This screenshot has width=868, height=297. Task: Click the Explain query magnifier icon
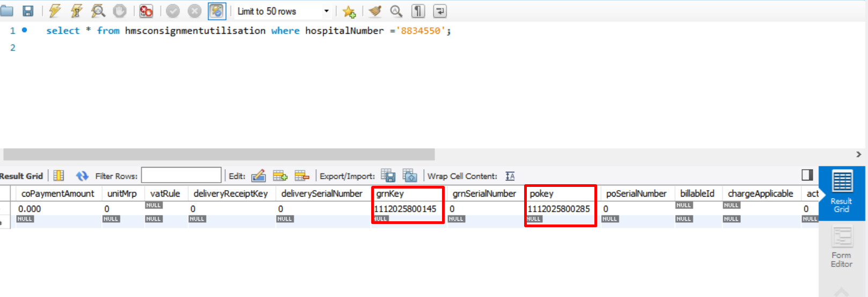click(x=98, y=11)
